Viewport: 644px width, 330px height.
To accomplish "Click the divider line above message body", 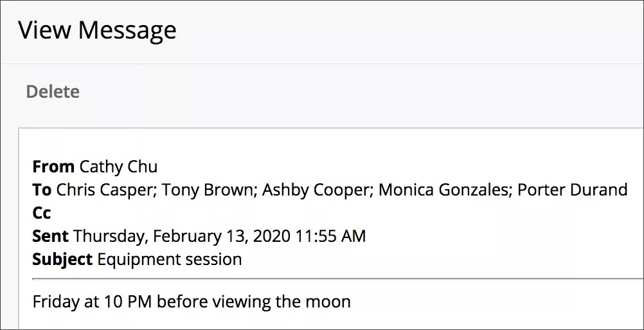I will 321,279.
